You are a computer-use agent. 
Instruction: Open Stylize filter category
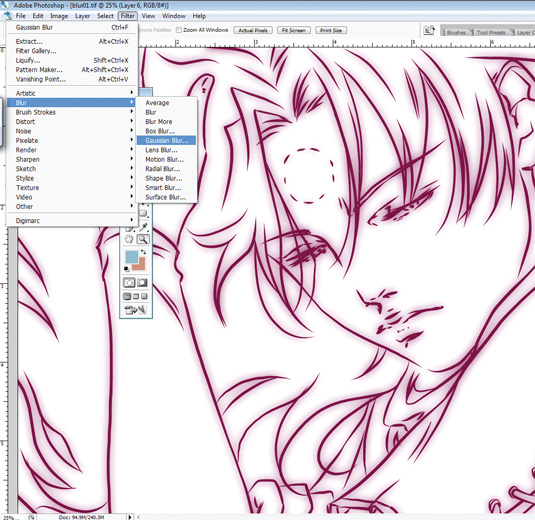point(72,178)
